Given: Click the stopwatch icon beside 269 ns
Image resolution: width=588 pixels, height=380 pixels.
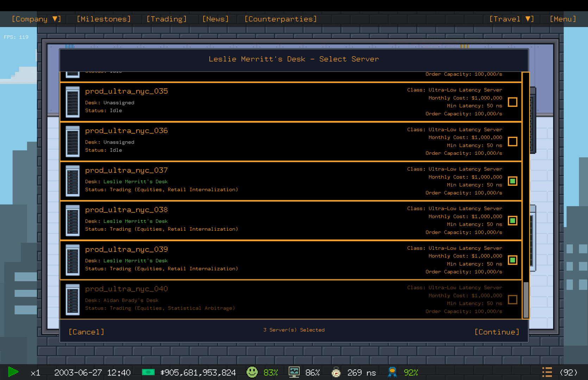Looking at the screenshot, I should tap(336, 372).
